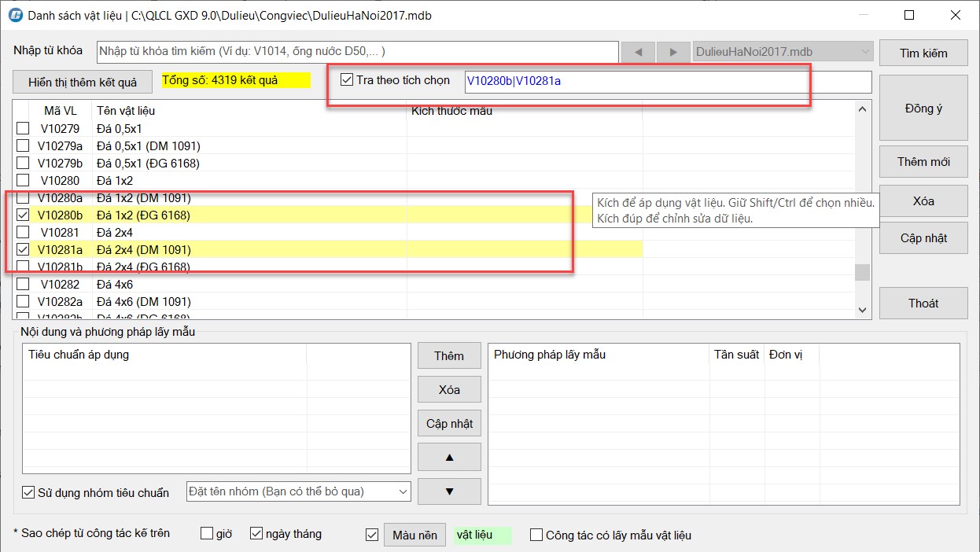The image size is (980, 552).
Task: Move standard down with the down triangle button
Action: 449,491
